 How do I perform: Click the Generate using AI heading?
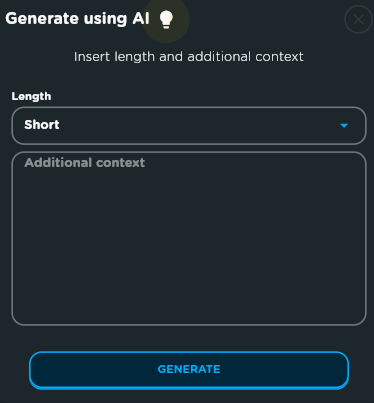77,19
